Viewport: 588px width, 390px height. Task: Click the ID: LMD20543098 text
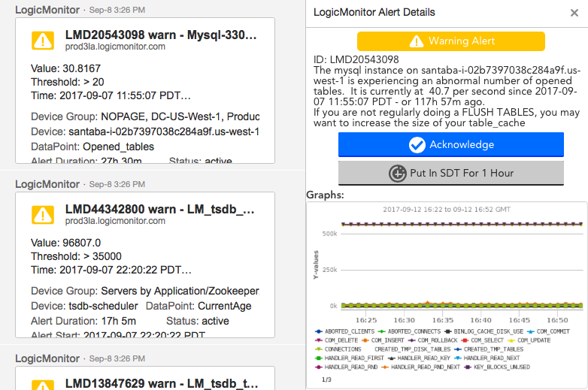coord(356,59)
